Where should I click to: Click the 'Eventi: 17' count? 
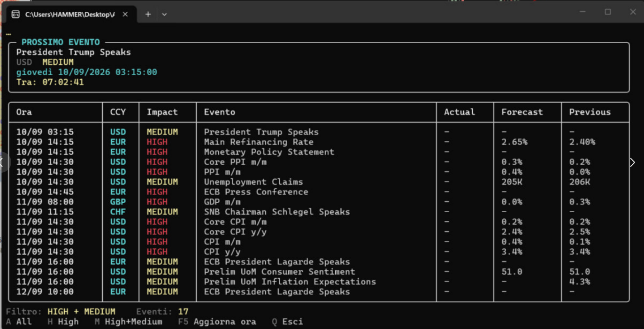162,312
